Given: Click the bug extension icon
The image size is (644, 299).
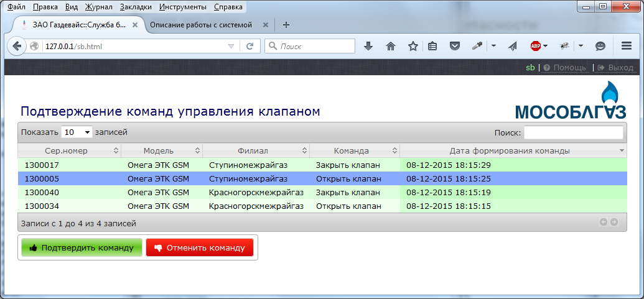Looking at the screenshot, I should [564, 47].
